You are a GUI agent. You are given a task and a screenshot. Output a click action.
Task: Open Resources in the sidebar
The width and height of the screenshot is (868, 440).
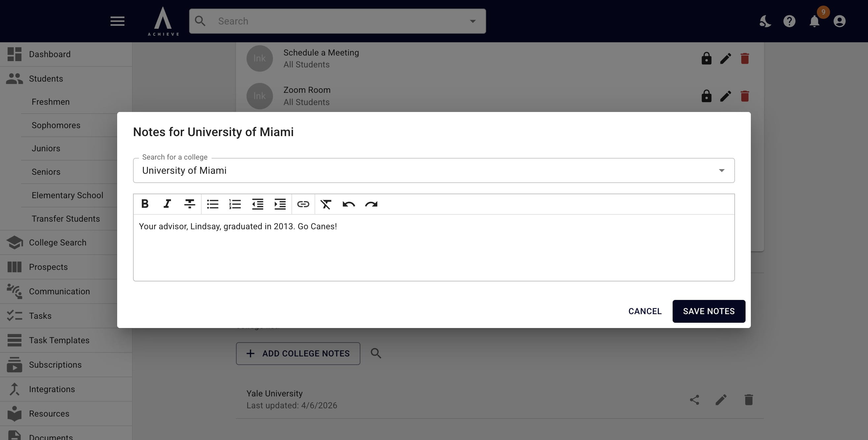click(x=66, y=414)
